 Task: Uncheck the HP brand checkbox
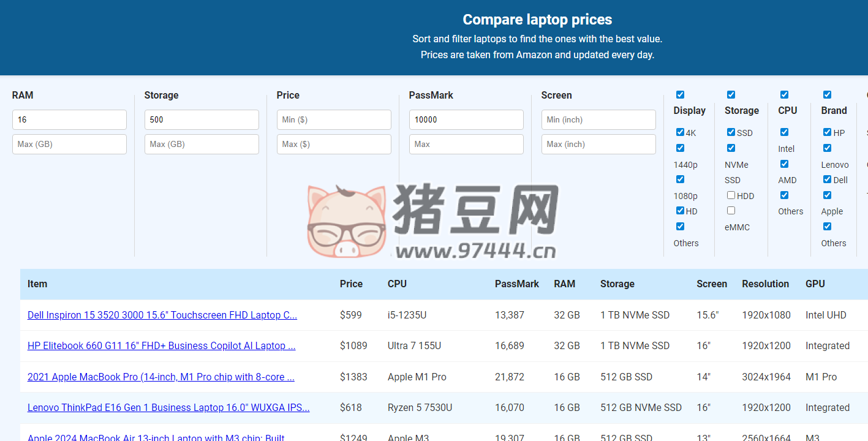coord(826,132)
